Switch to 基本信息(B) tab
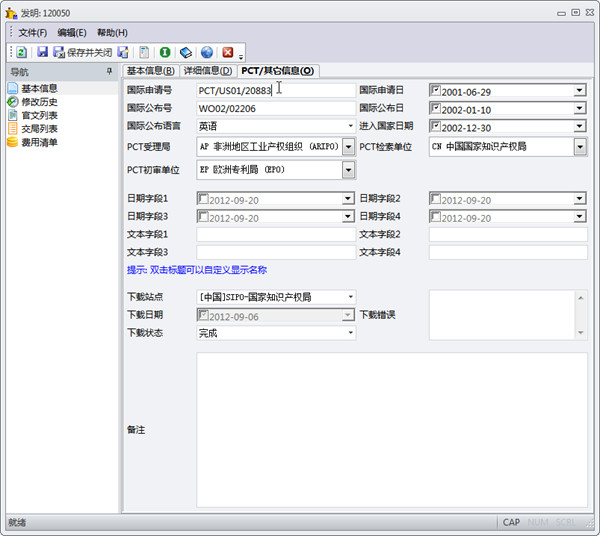 (150, 71)
